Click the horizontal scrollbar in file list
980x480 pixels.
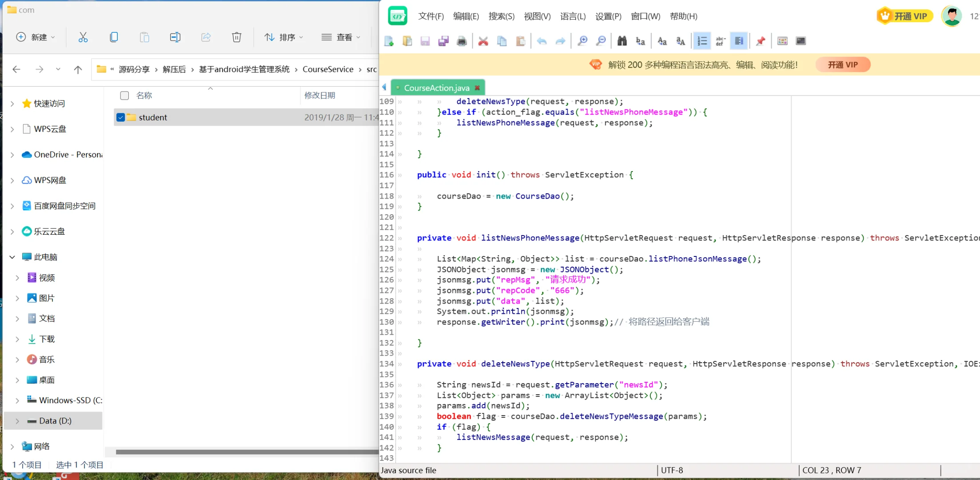coord(247,452)
